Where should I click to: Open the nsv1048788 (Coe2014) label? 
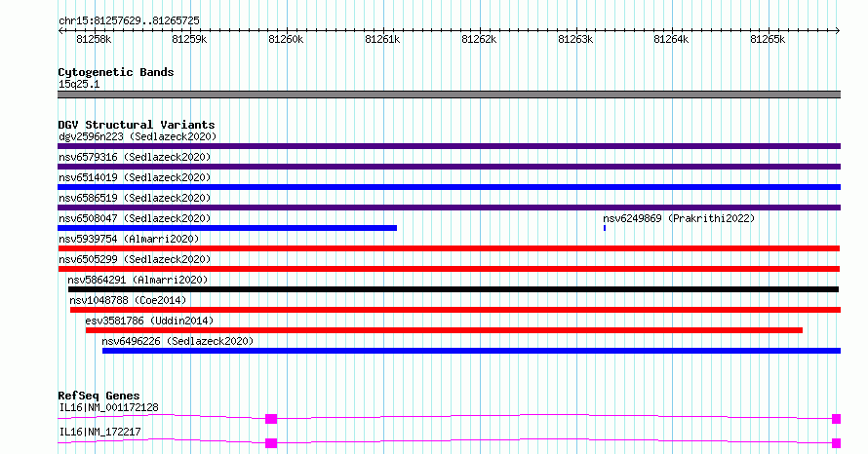click(x=128, y=300)
